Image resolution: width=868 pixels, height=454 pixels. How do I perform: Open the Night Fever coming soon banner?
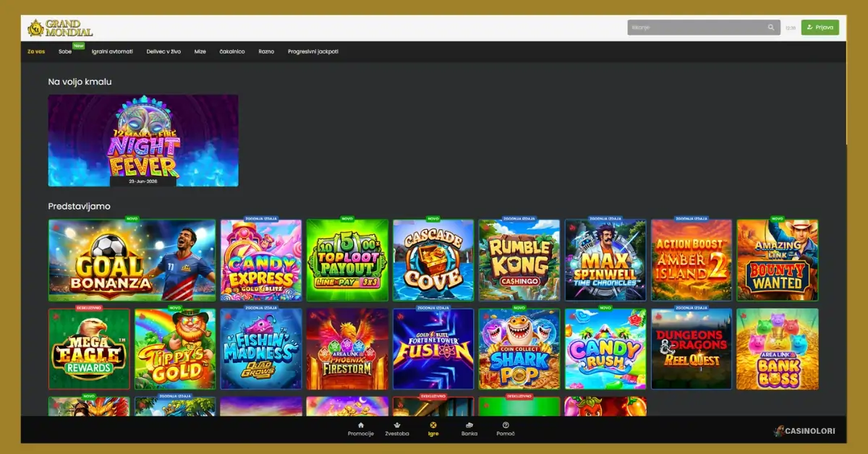(x=143, y=140)
